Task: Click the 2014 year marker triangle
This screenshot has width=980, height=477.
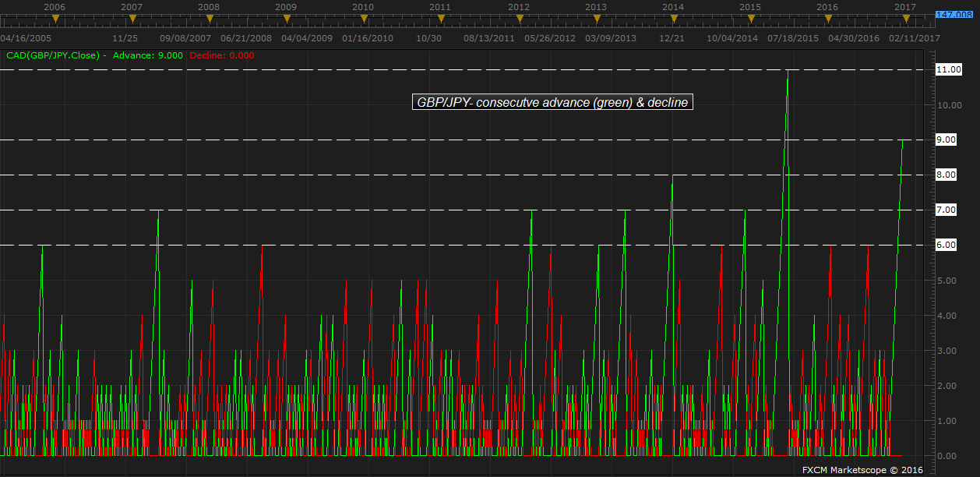Action: (673, 19)
